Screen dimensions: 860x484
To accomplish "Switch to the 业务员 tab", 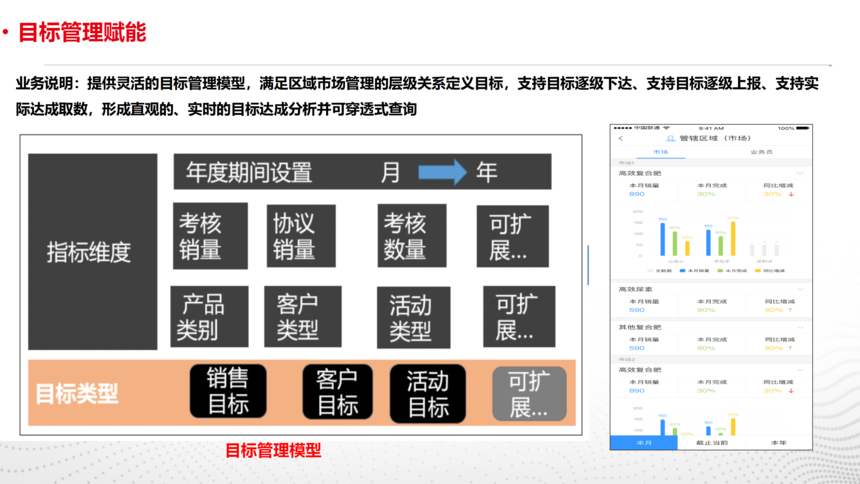I will point(760,152).
